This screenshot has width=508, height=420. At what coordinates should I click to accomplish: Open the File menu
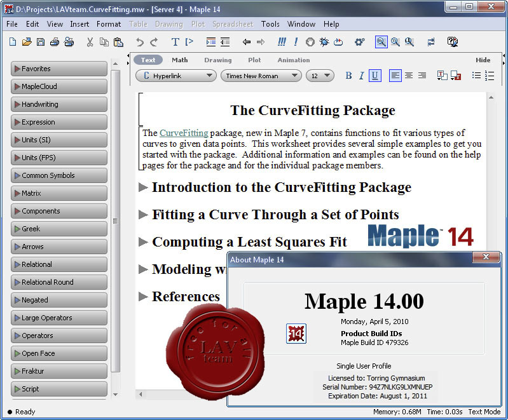[x=12, y=24]
